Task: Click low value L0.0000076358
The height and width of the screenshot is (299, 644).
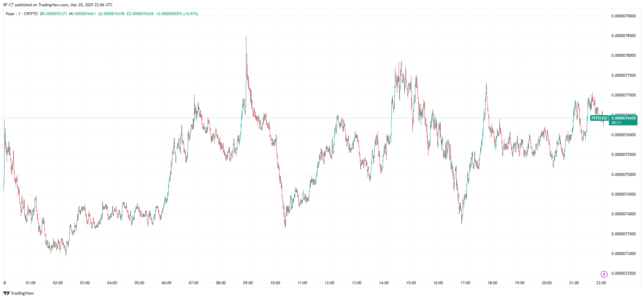Action: coord(112,14)
